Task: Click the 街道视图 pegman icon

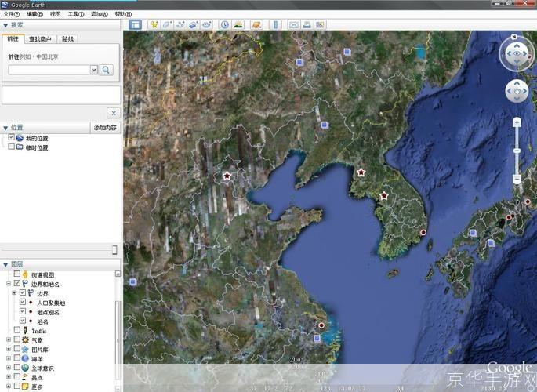Action: click(25, 274)
